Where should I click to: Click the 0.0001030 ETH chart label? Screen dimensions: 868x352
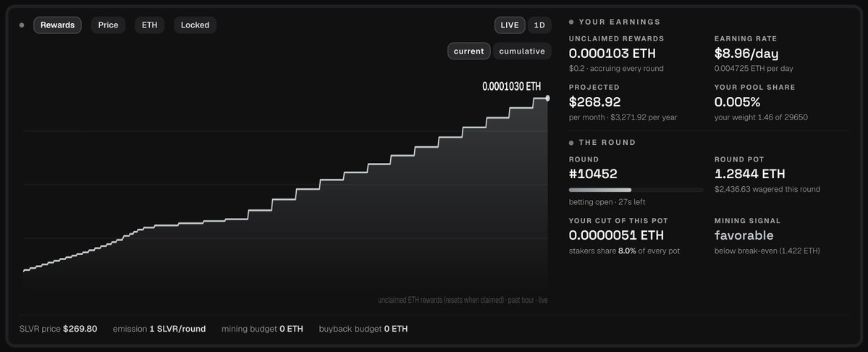(x=512, y=86)
